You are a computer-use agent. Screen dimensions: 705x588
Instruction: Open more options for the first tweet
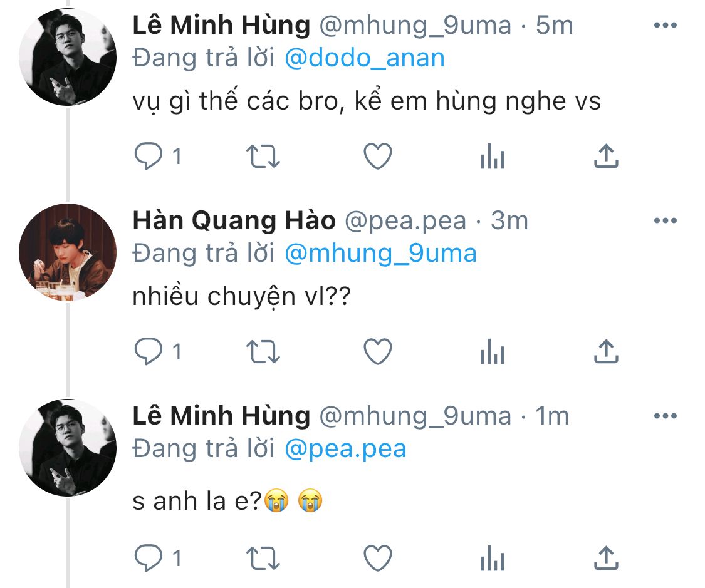pos(665,26)
